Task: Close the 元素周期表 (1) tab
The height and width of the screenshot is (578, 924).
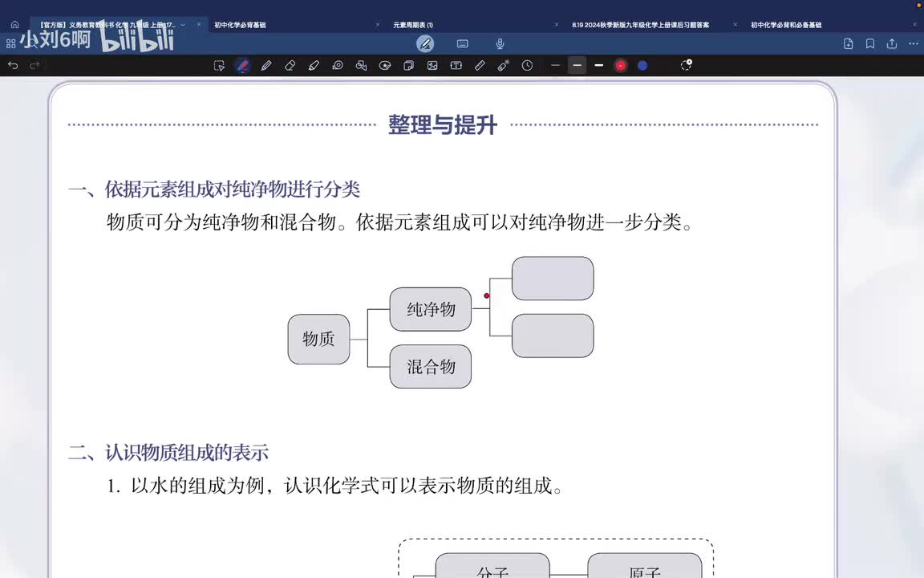Action: pyautogui.click(x=557, y=25)
